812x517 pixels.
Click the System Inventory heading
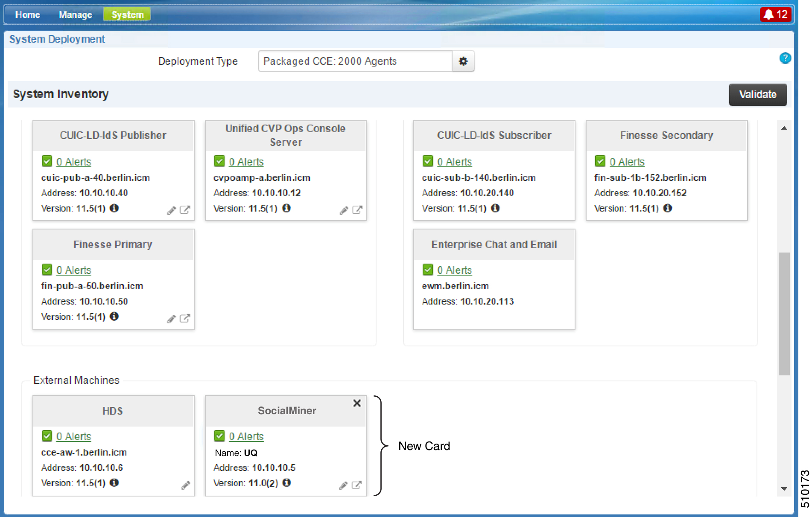[x=61, y=94]
